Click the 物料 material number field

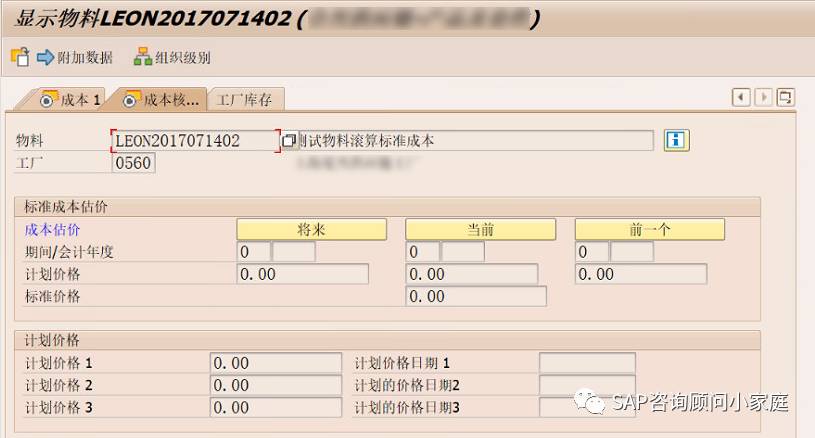pyautogui.click(x=194, y=141)
